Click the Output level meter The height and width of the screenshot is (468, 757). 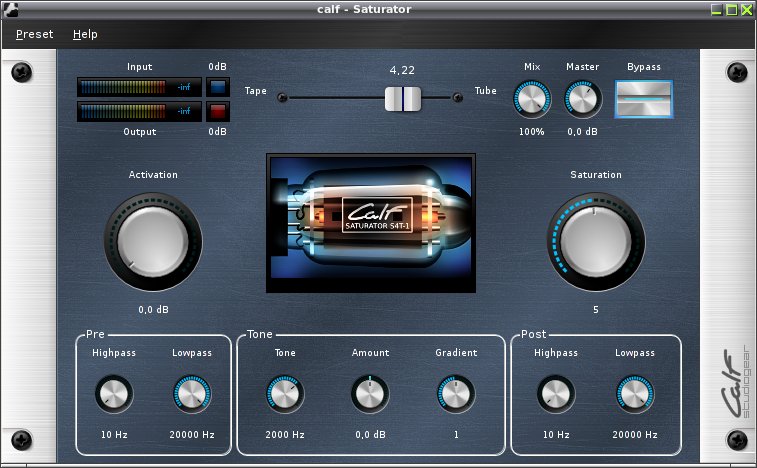coord(140,112)
